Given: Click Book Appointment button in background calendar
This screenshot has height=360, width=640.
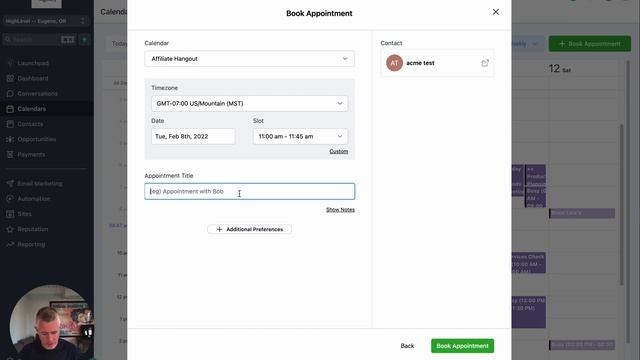Looking at the screenshot, I should (x=590, y=44).
